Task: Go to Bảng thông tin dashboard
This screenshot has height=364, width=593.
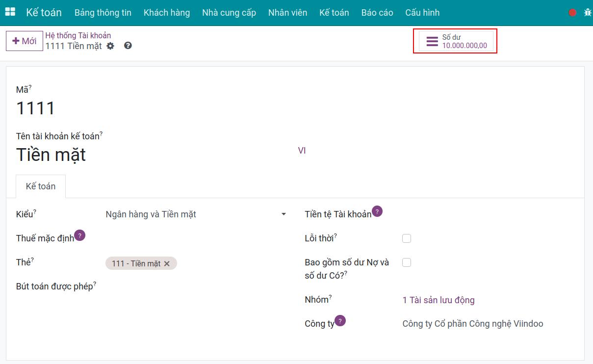Action: pyautogui.click(x=103, y=13)
